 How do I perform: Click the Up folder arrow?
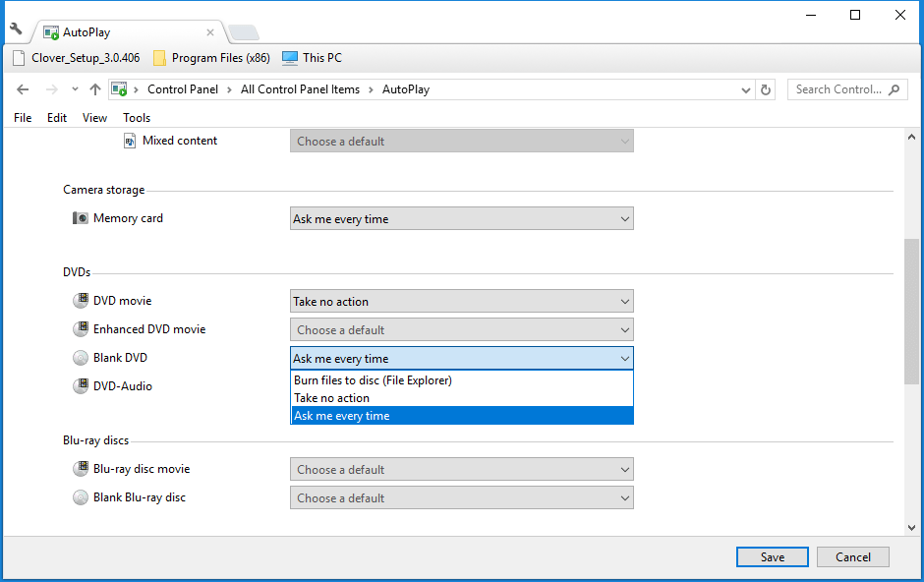coord(94,89)
